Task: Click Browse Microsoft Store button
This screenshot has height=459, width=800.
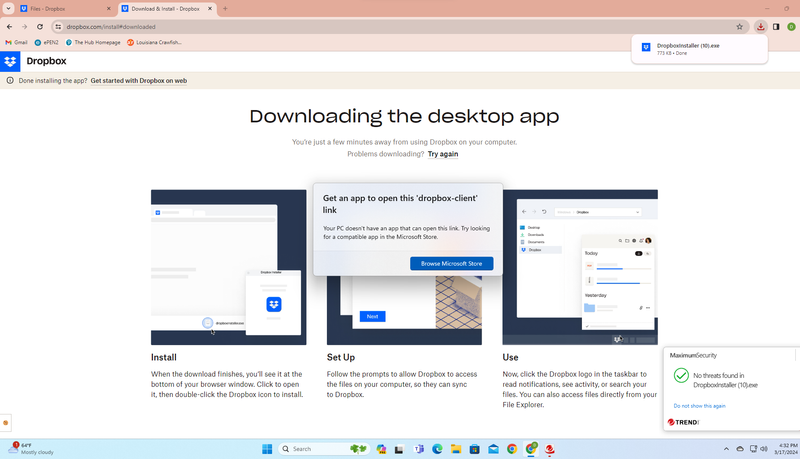Action: [452, 264]
